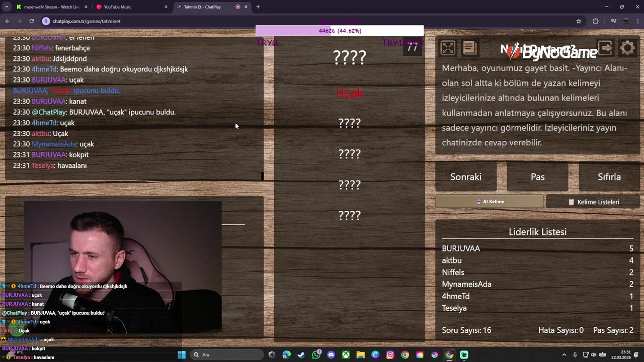This screenshot has height=362, width=644.
Task: Open the media control icon in toolbar
Action: (613, 21)
